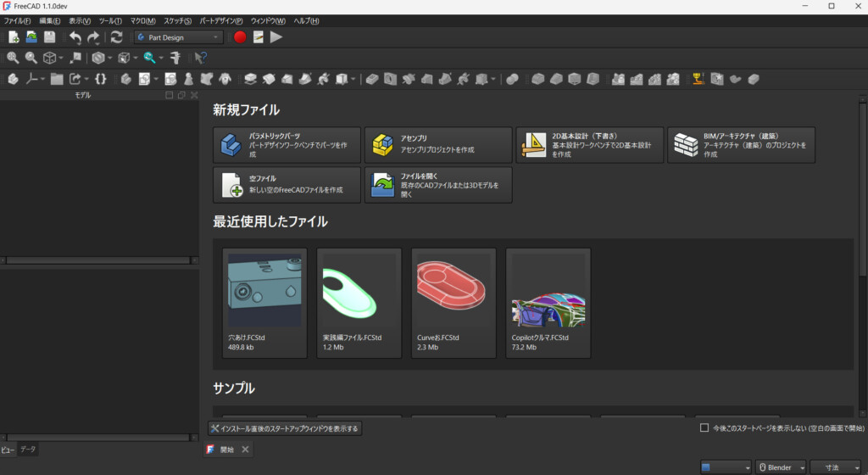
Task: Open recent file 実践編ファイル.FCStd
Action: [359, 303]
